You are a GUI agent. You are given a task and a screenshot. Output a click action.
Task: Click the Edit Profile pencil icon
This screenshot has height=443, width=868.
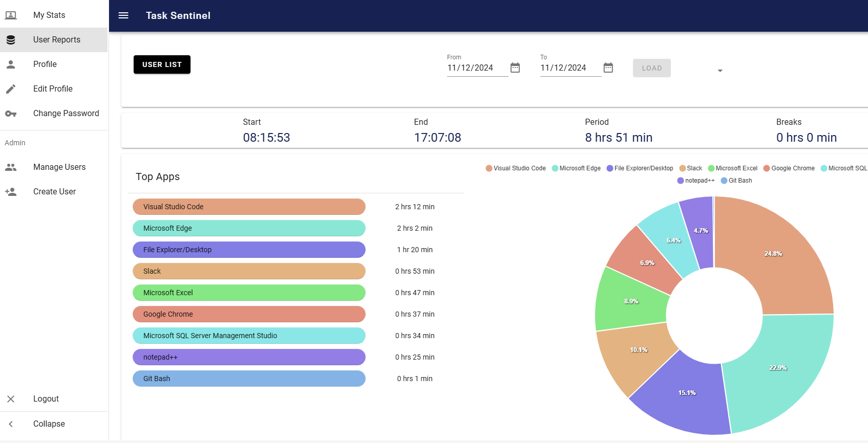point(11,89)
